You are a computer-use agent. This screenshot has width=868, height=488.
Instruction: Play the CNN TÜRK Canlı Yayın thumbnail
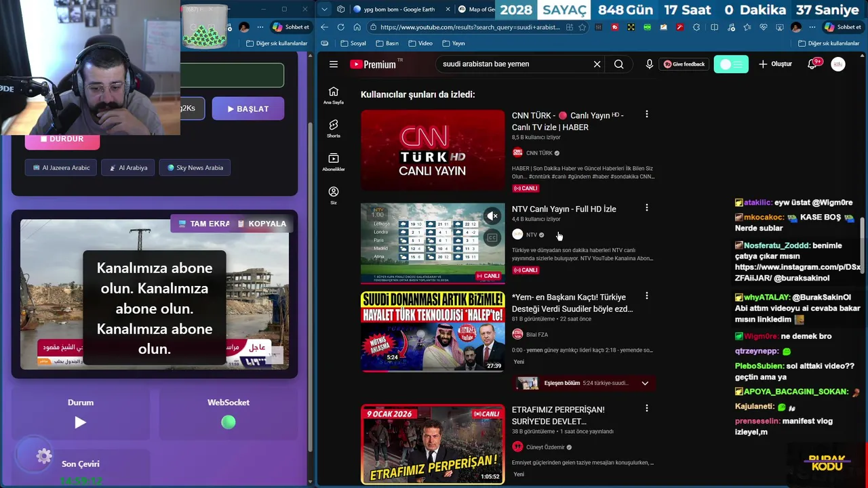[433, 150]
